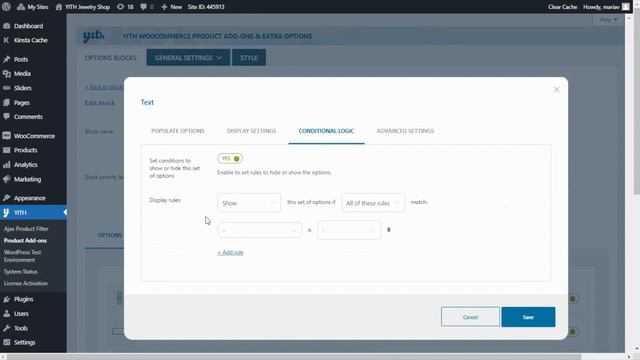Open the comments bubble in admin bar

click(147, 7)
